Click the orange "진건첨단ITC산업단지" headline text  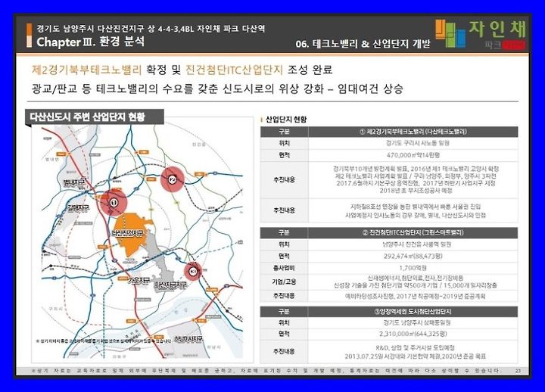[234, 70]
